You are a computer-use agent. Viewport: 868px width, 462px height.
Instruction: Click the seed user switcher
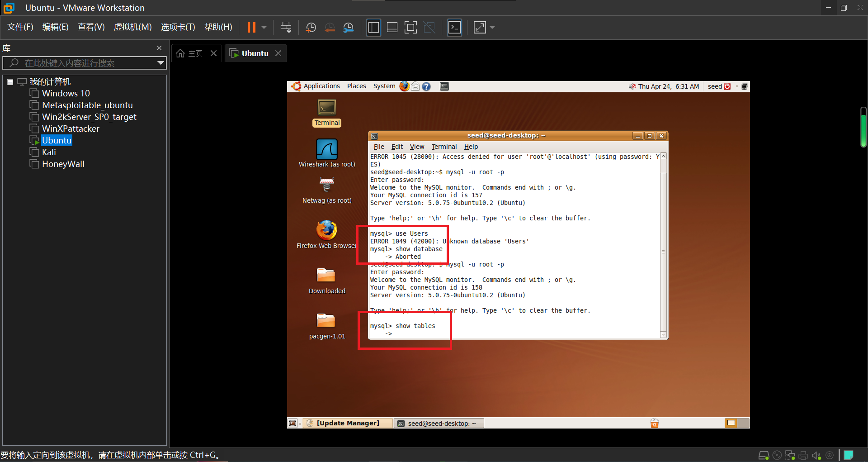pos(719,86)
